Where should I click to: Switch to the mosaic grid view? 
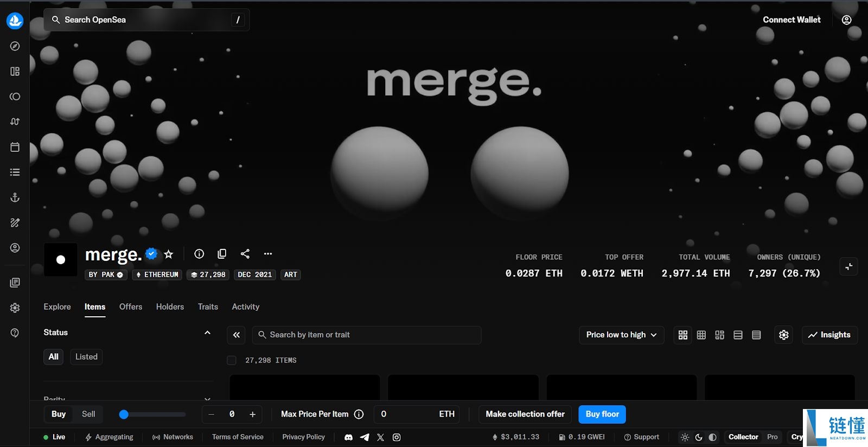point(720,335)
